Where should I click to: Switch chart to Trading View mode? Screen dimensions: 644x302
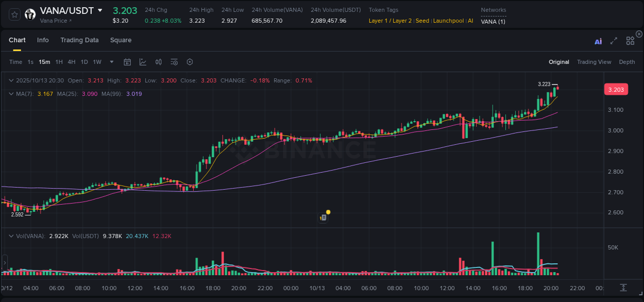(x=594, y=62)
